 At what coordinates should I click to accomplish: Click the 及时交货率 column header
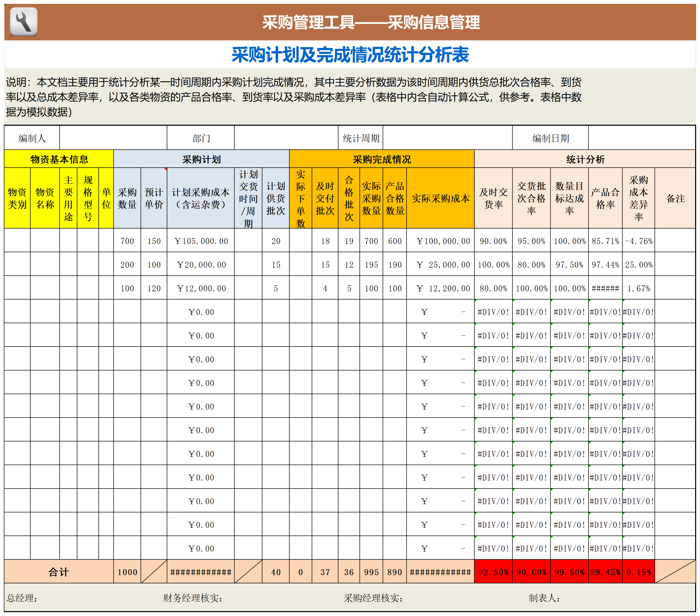[493, 198]
